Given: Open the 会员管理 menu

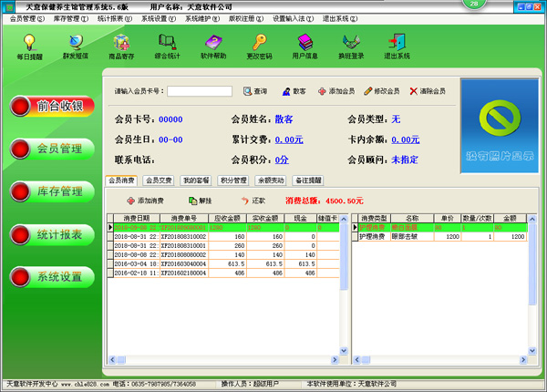Looking at the screenshot, I should pos(25,18).
